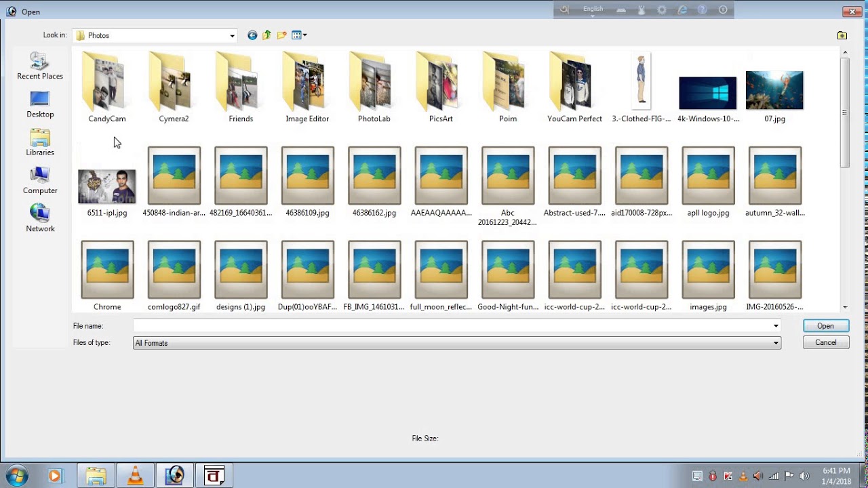Open the CandyCam folder
Image resolution: width=868 pixels, height=488 pixels.
[x=107, y=87]
